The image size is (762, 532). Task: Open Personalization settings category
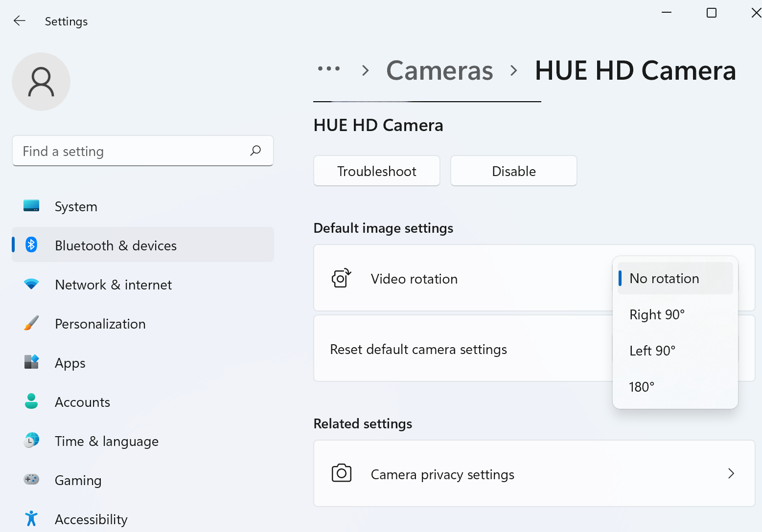(x=143, y=323)
